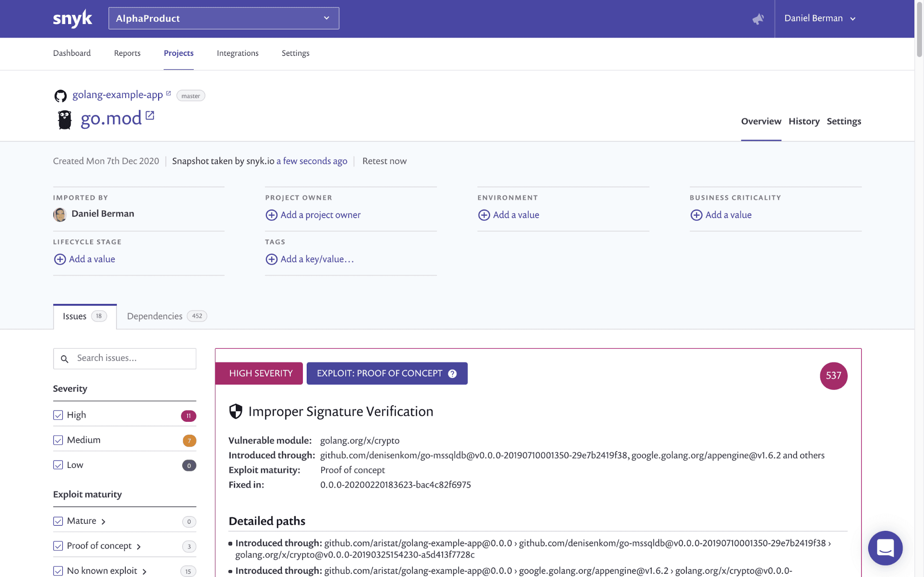Click the plus icon under Tags
924x577 pixels.
point(271,259)
